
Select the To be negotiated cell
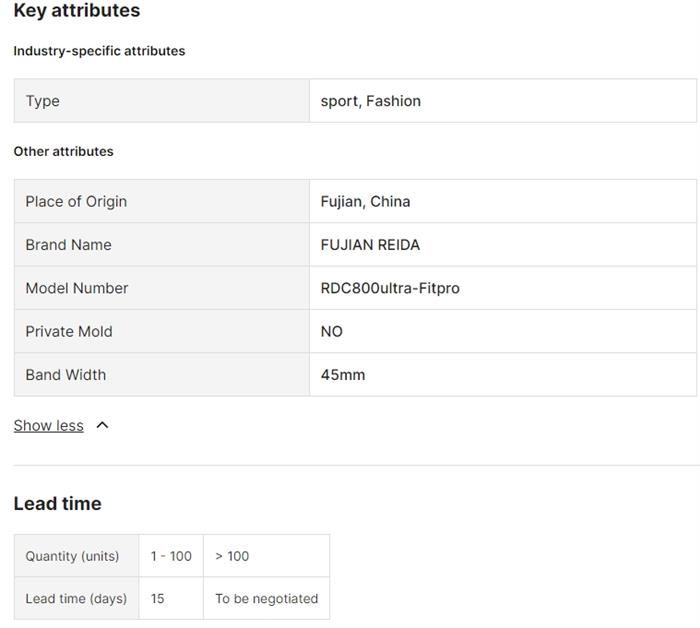pyautogui.click(x=266, y=599)
